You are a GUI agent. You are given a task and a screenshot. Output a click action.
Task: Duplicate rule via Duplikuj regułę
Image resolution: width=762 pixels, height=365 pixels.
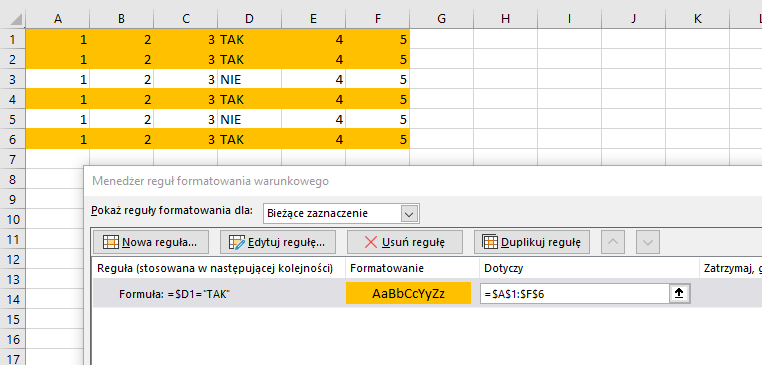[532, 242]
